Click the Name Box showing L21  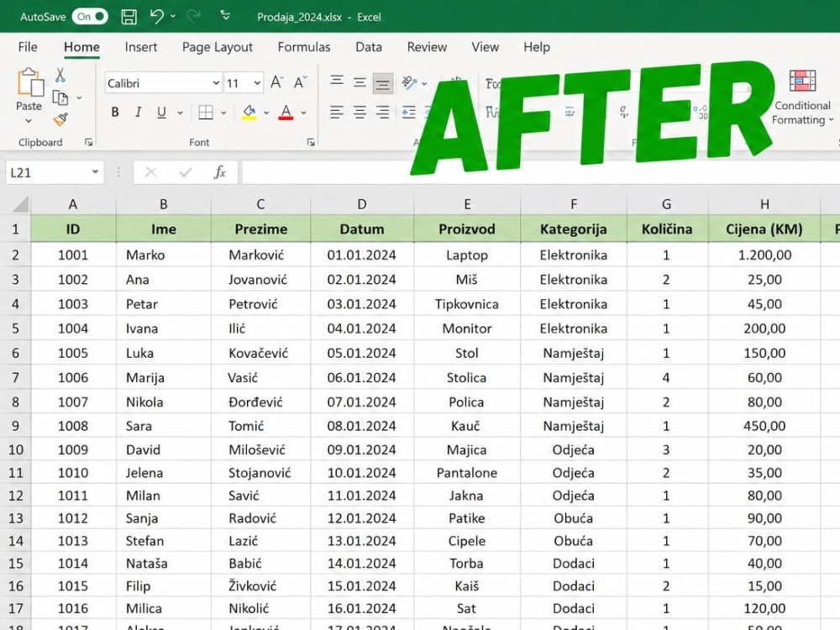[x=48, y=172]
